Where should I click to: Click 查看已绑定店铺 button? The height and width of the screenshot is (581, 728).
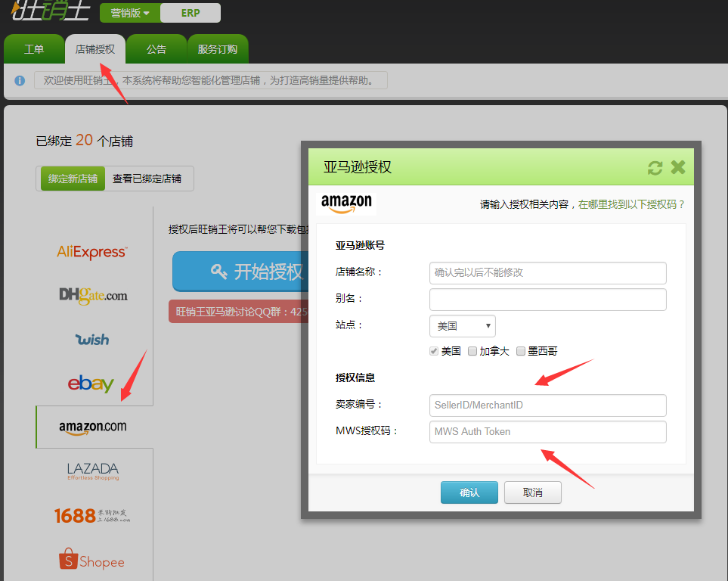point(147,179)
